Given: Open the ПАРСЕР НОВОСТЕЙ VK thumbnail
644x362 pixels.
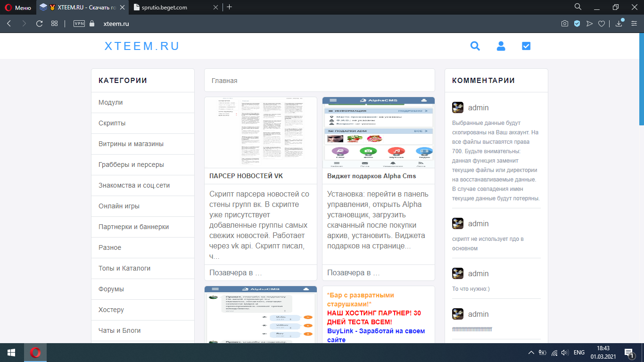Looking at the screenshot, I should coord(261,132).
